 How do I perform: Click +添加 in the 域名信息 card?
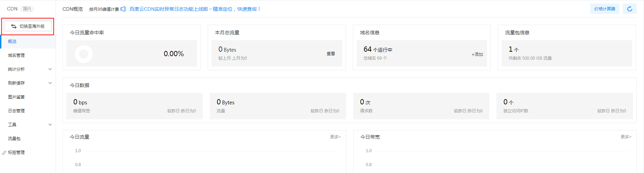[x=477, y=54]
